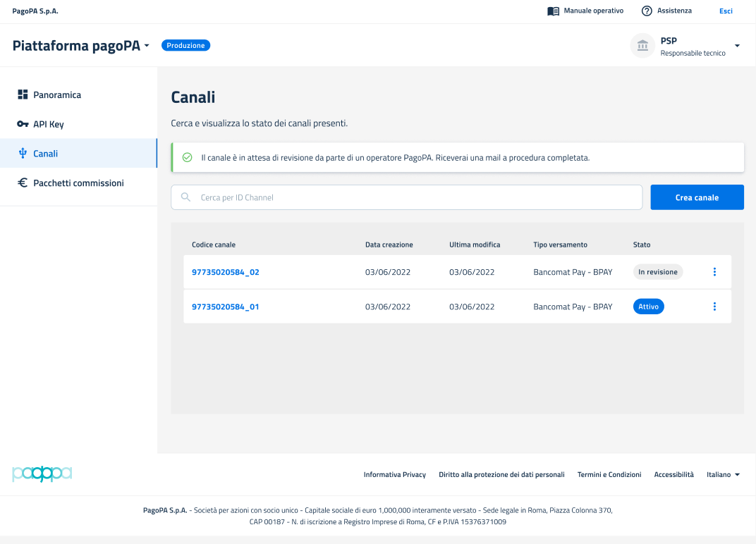756x544 pixels.
Task: Open three-dot menu for channel 97735020584_01
Action: (x=714, y=307)
